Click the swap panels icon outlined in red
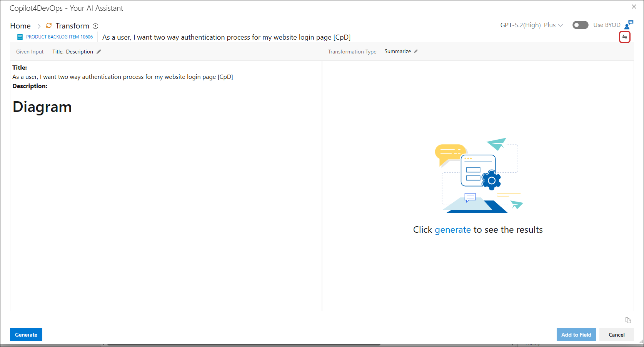 [624, 37]
